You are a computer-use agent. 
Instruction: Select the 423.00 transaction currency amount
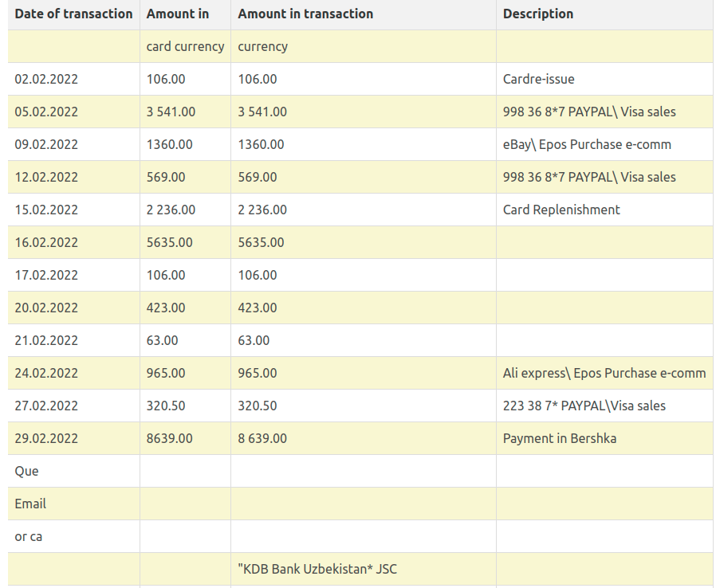point(258,308)
